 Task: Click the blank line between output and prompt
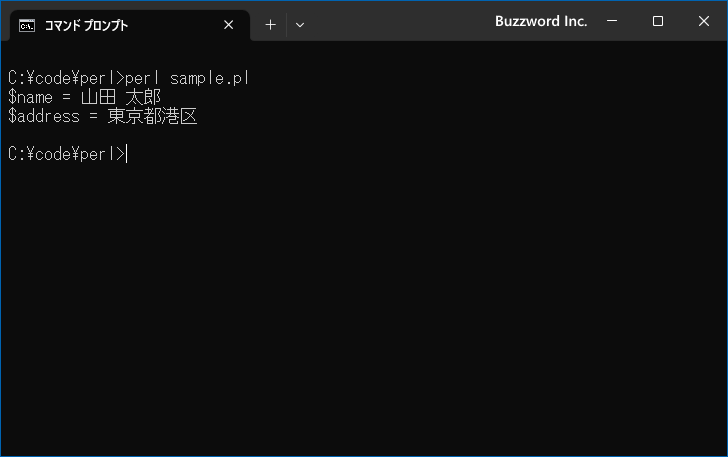point(364,135)
